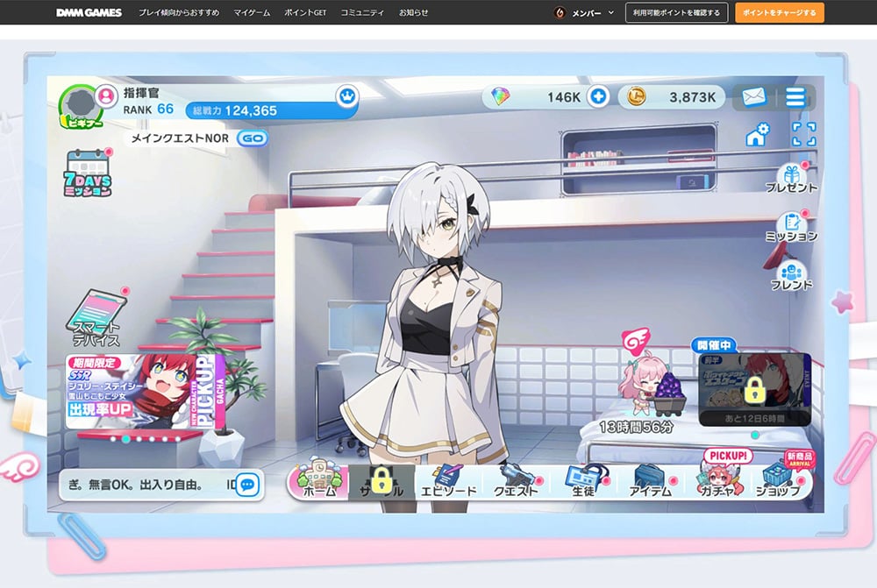The width and height of the screenshot is (877, 588).
Task: Click the 146K gem amount
Action: point(564,97)
